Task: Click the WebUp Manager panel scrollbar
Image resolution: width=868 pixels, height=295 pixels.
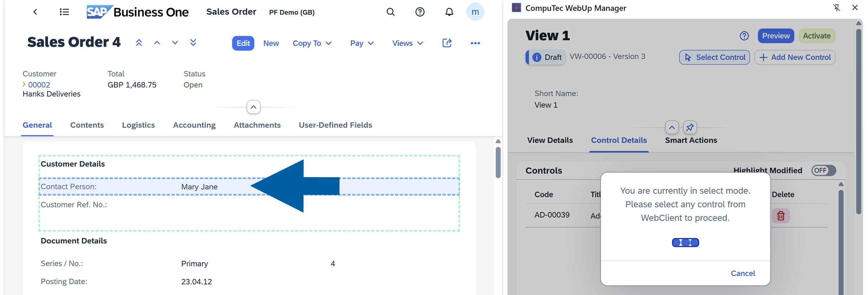Action: 858,121
